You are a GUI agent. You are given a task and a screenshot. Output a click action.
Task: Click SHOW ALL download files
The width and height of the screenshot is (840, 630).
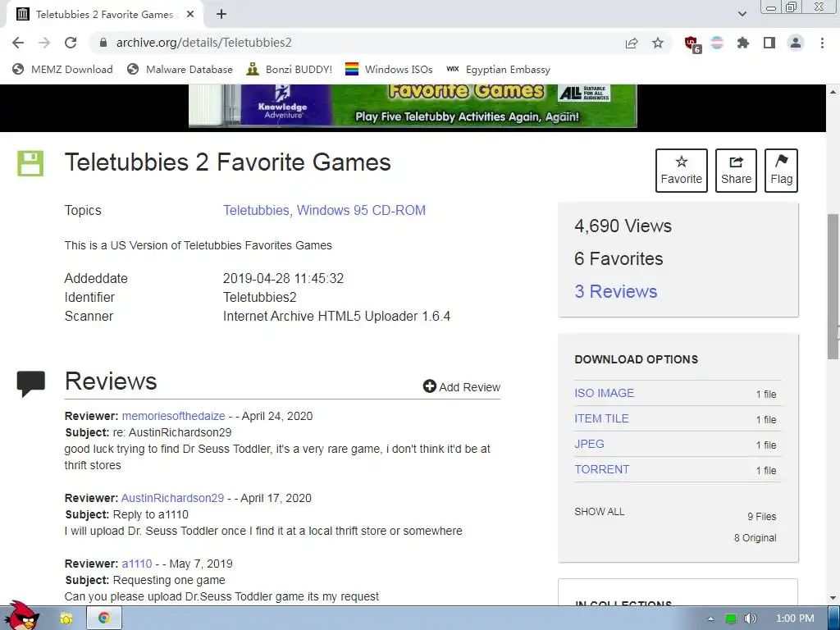pos(600,512)
